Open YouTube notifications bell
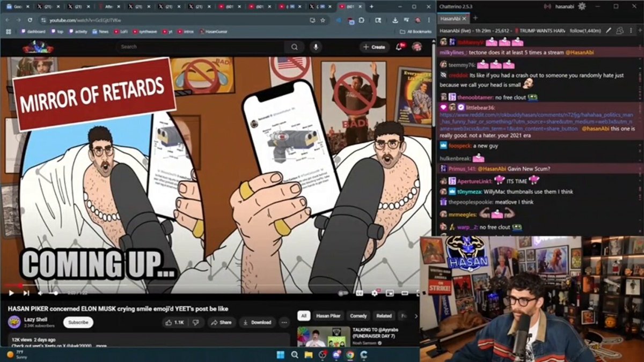The width and height of the screenshot is (644, 362). 399,47
